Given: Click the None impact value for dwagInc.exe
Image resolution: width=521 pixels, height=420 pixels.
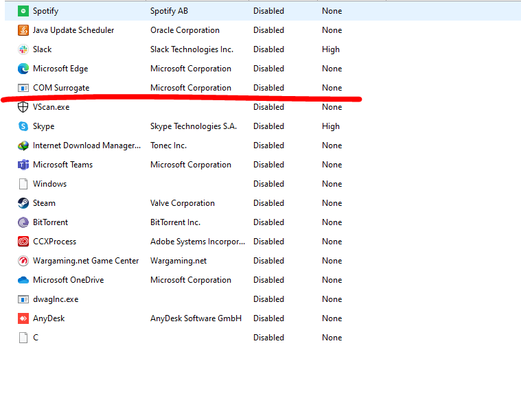Looking at the screenshot, I should click(332, 299).
